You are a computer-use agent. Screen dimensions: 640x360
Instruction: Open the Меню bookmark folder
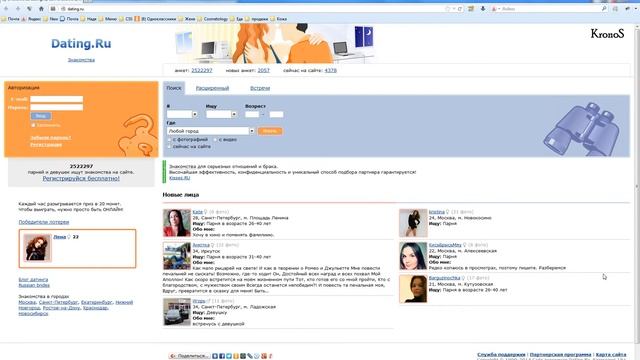click(x=108, y=19)
